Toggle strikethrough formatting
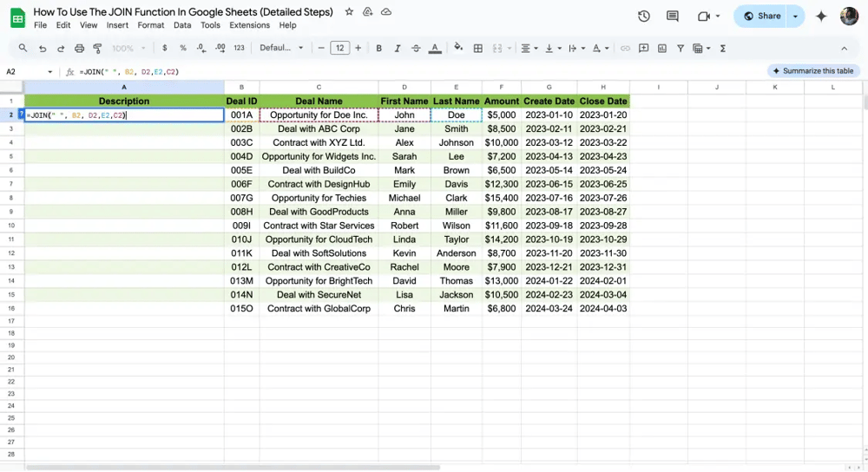Screen dimensions: 868x472 416,49
